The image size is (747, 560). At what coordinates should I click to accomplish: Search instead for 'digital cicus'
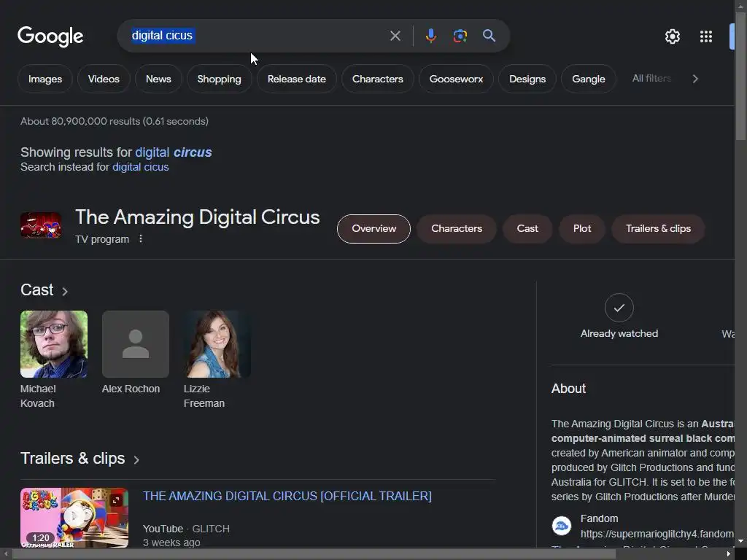[141, 167]
